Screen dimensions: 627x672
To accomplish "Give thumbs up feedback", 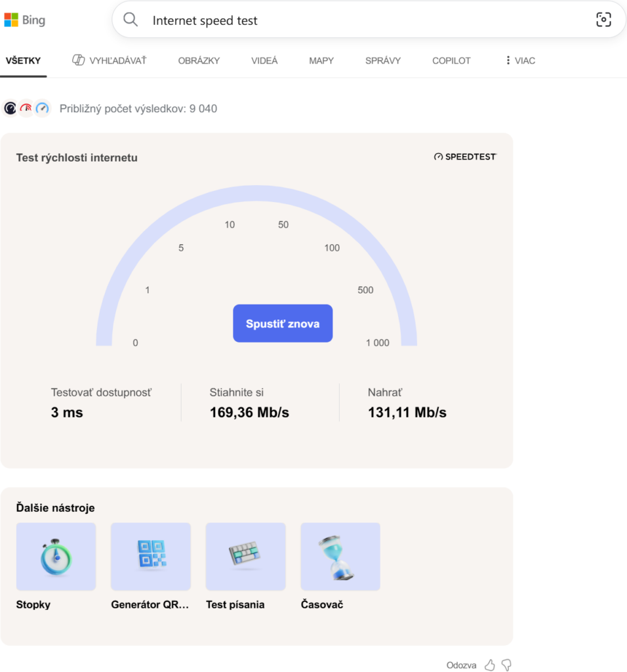I will 489,665.
